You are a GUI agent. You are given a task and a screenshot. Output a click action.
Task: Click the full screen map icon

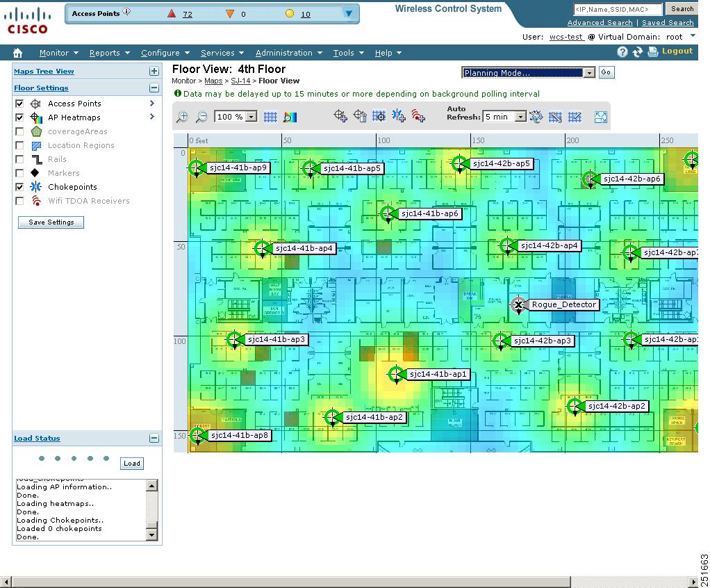[x=600, y=117]
